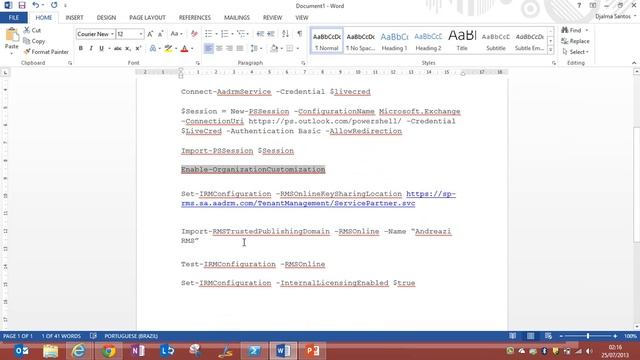
Task: Apply superscript formatting
Action: coord(138,49)
